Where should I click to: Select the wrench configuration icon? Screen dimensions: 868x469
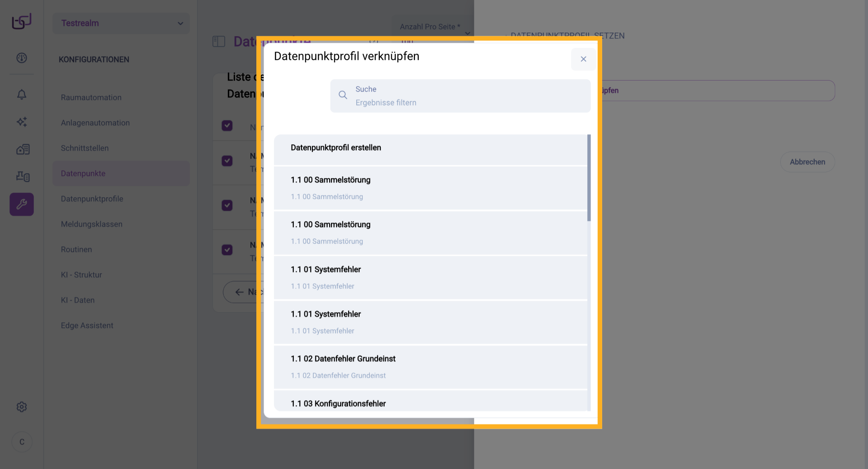coord(22,204)
